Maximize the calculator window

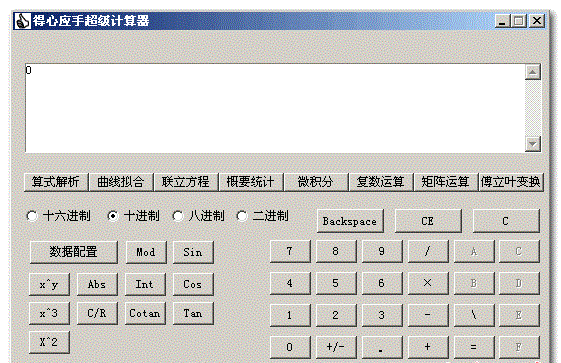pos(519,21)
